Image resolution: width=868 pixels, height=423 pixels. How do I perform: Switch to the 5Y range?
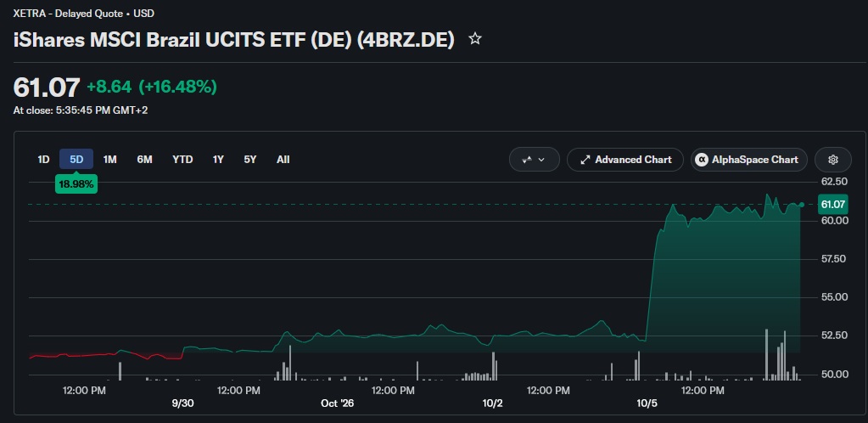(250, 160)
